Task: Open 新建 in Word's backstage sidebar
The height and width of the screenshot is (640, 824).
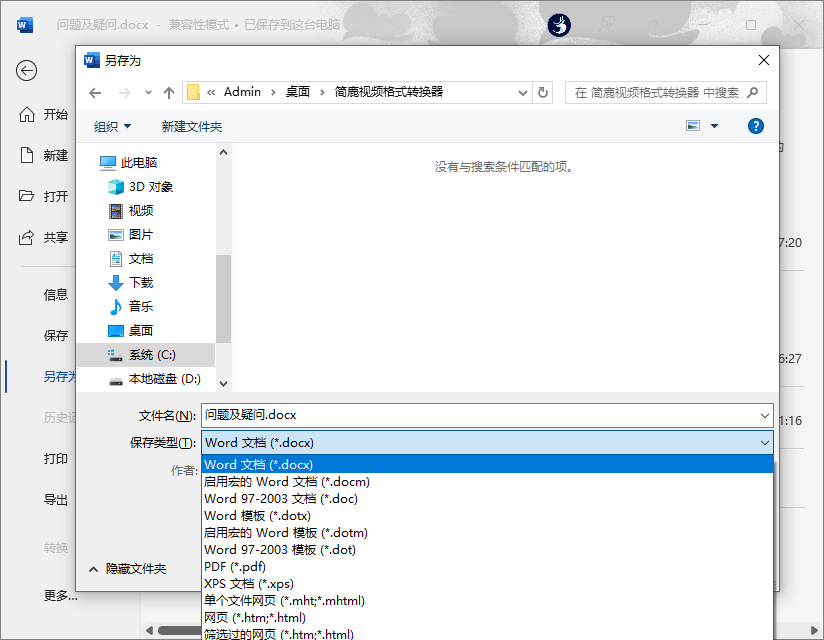Action: coord(56,154)
